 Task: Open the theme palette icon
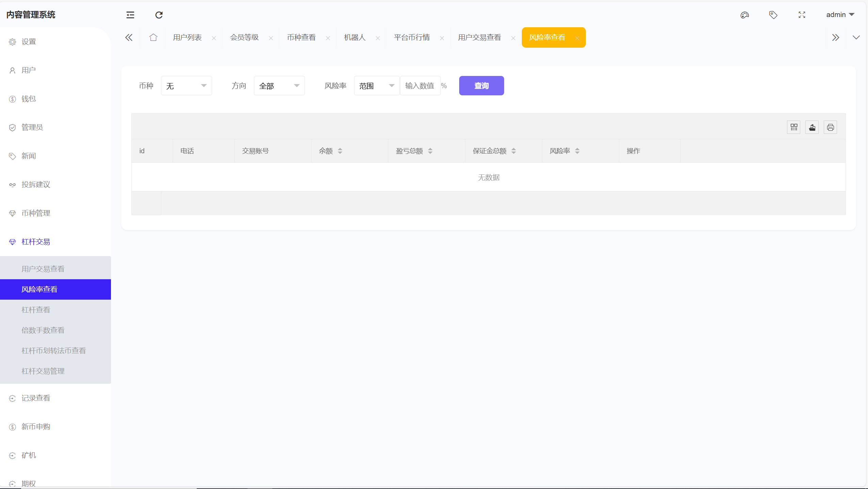pos(744,15)
